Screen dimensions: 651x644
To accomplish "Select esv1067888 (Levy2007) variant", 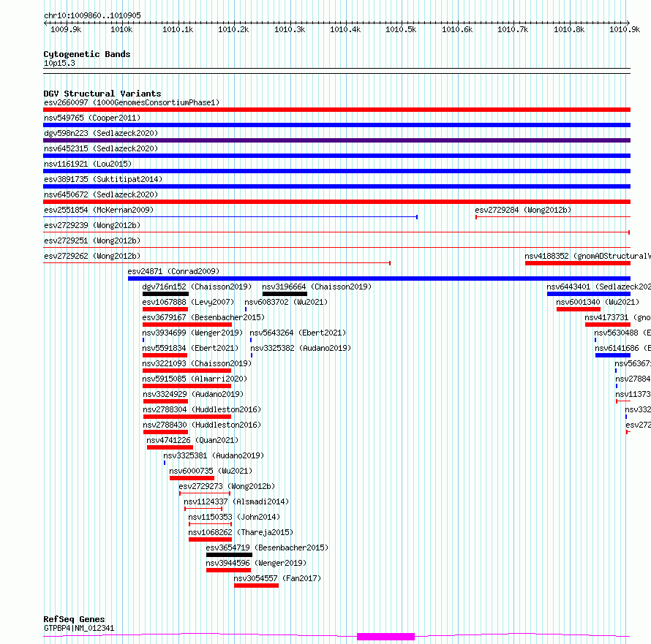I will pyautogui.click(x=165, y=309).
